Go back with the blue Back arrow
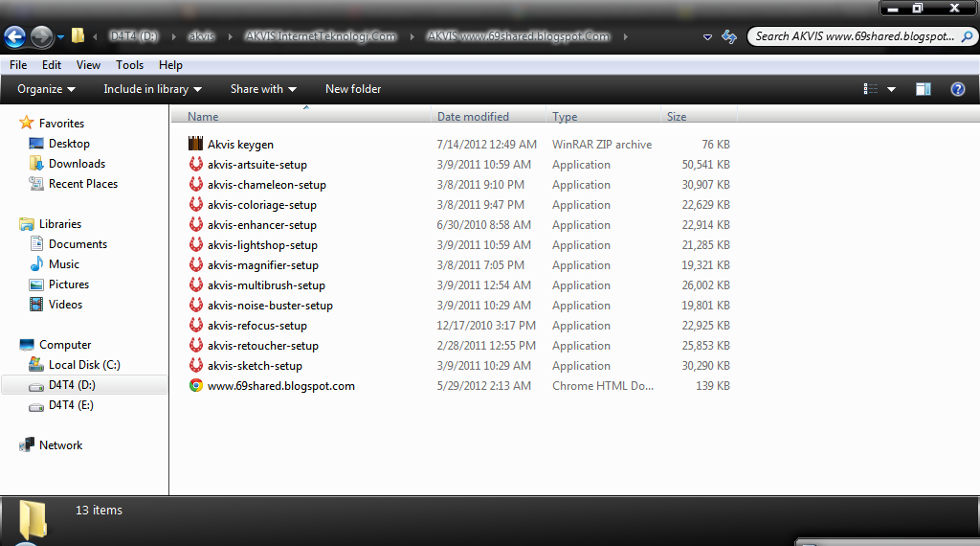This screenshot has width=980, height=546. tap(15, 37)
